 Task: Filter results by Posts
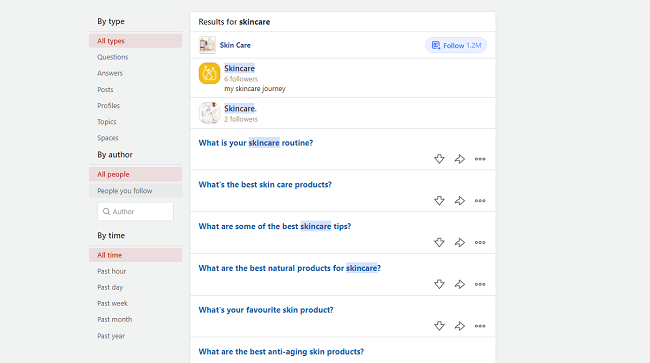(x=105, y=90)
